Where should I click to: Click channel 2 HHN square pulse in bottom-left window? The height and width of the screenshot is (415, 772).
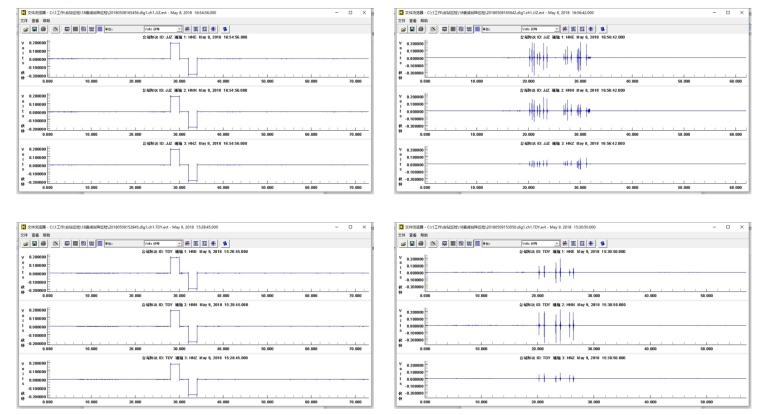tap(177, 320)
